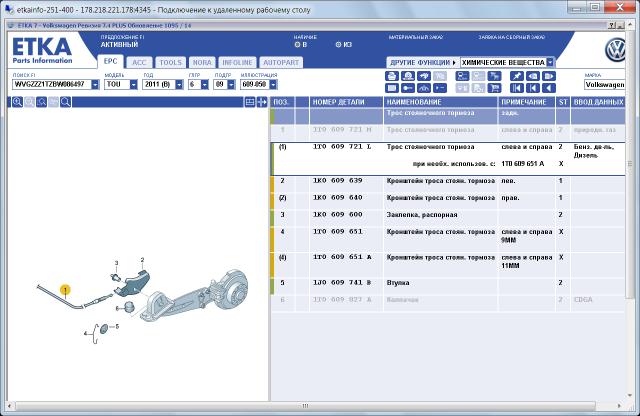Click the pushpin icon
The width and height of the screenshot is (640, 416).
point(517,76)
